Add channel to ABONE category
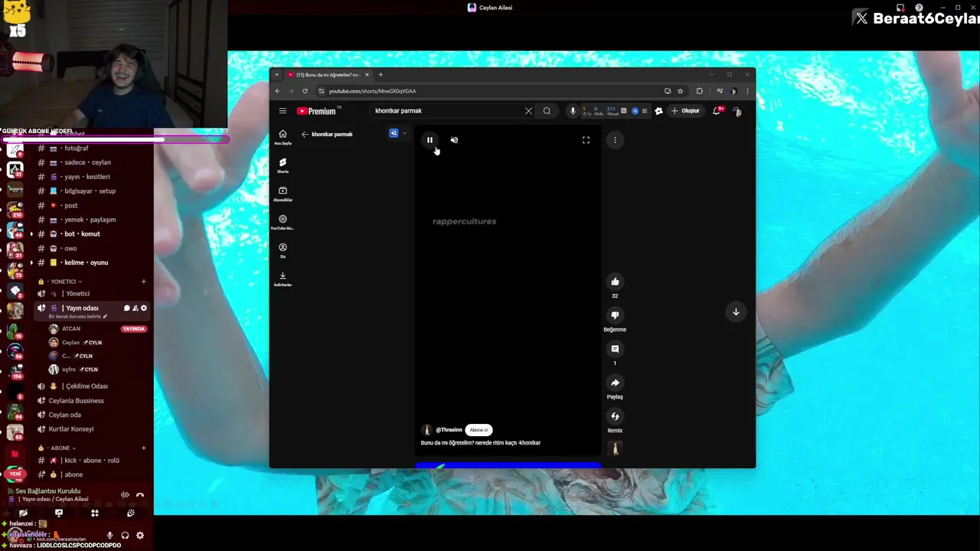The height and width of the screenshot is (551, 980). [x=143, y=448]
